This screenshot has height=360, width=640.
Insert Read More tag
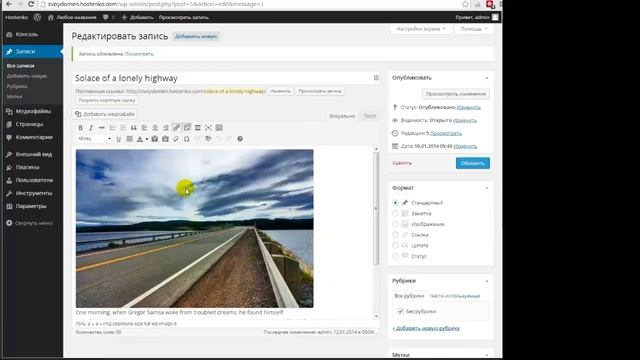point(198,128)
